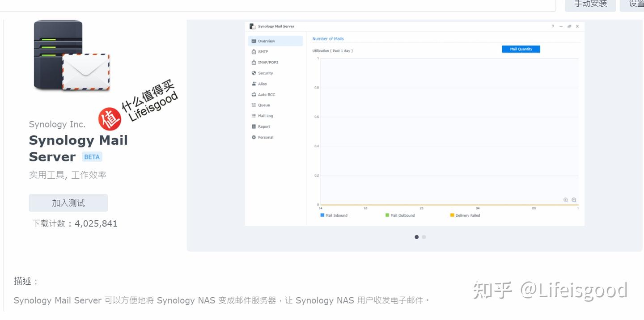Toggle the Mail Outbound green legend swatch

pos(387,215)
